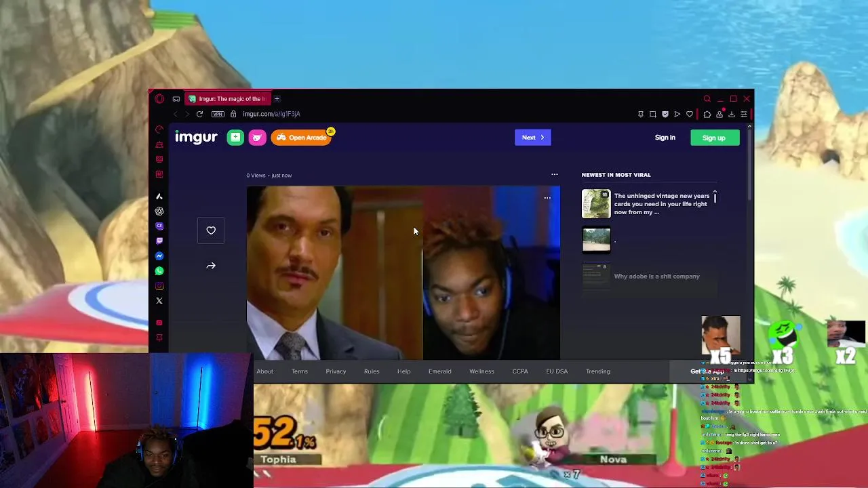Click the green Sign up button
Screen dimensions: 868x488
pyautogui.click(x=715, y=138)
